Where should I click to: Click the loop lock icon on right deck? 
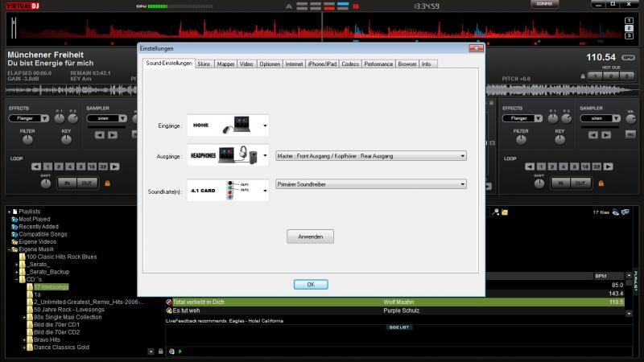coord(600,183)
